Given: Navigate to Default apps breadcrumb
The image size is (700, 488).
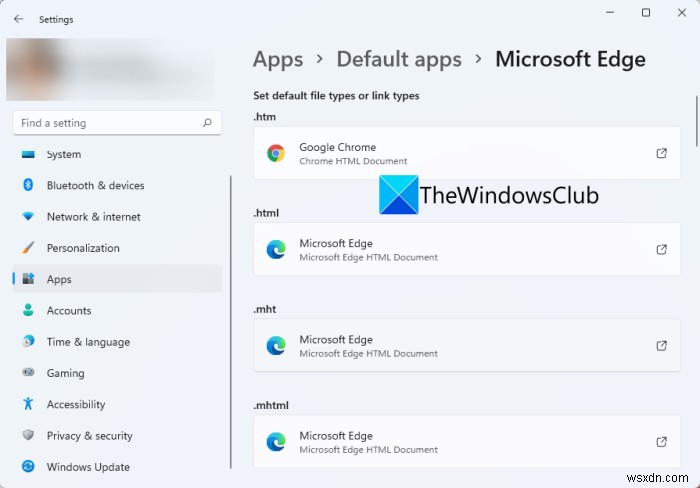Looking at the screenshot, I should [x=399, y=59].
